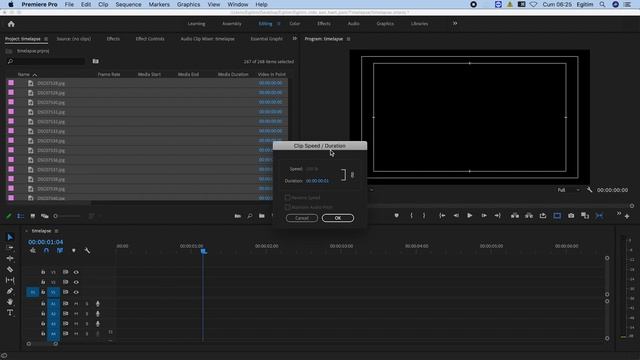Open Program monitor settings wrench
Viewport: 640px width, 360px height.
click(x=589, y=190)
